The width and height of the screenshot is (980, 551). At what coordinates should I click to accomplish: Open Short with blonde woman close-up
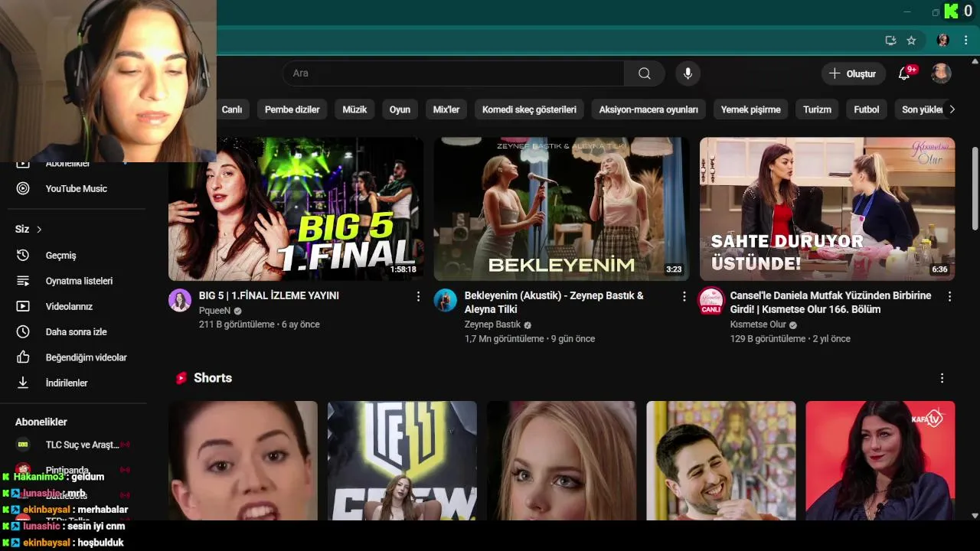[x=561, y=461]
